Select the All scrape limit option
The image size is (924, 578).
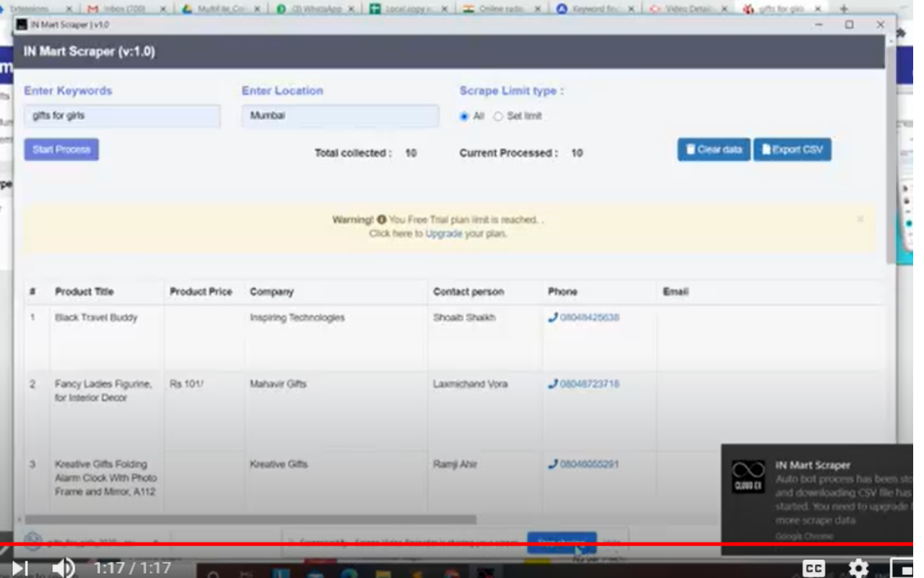(x=464, y=116)
